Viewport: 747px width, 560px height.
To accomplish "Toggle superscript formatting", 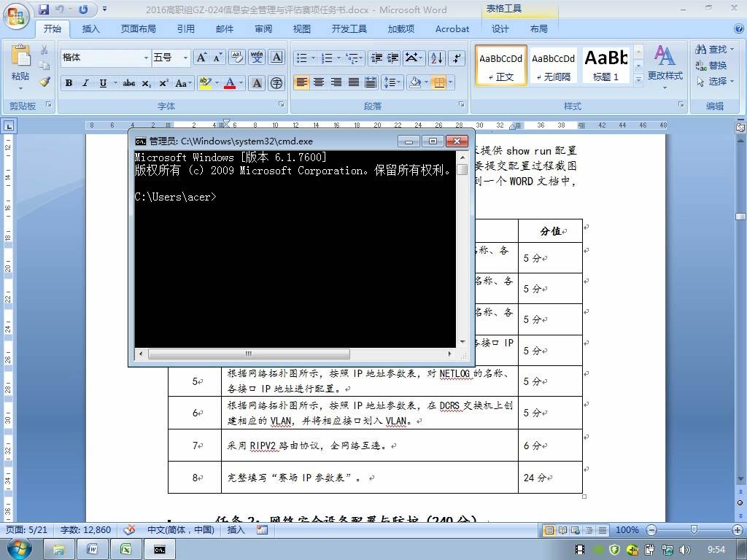I will (x=163, y=83).
